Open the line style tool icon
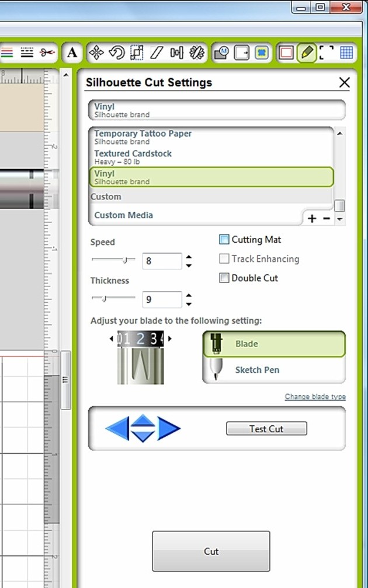The width and height of the screenshot is (368, 588). click(x=27, y=52)
